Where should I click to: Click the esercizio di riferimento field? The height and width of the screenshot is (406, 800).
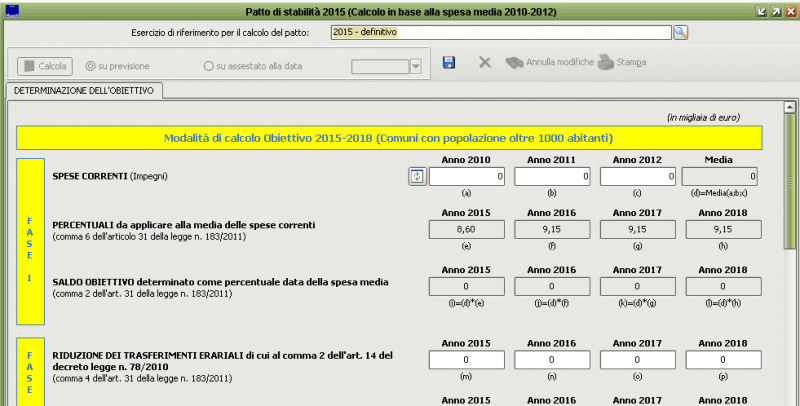(499, 33)
